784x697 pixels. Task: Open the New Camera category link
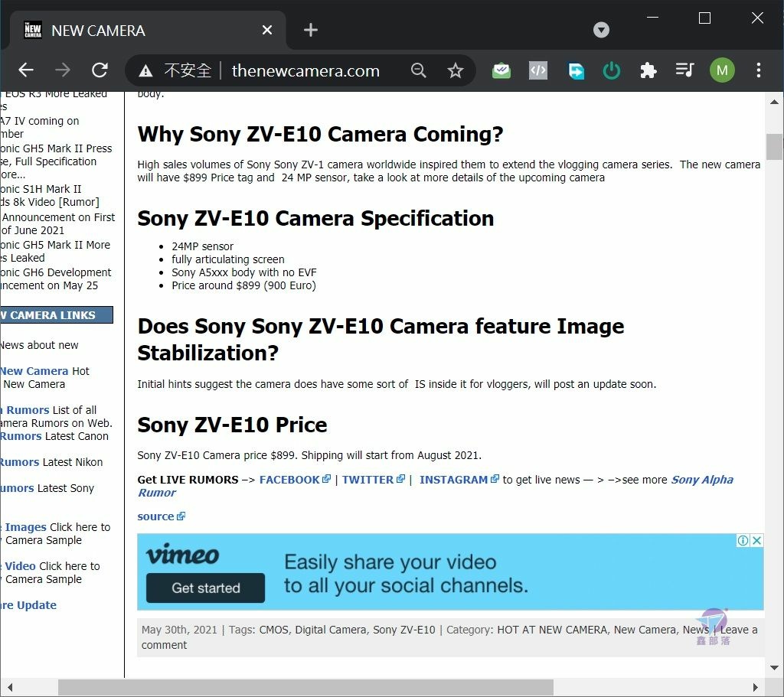tap(645, 630)
